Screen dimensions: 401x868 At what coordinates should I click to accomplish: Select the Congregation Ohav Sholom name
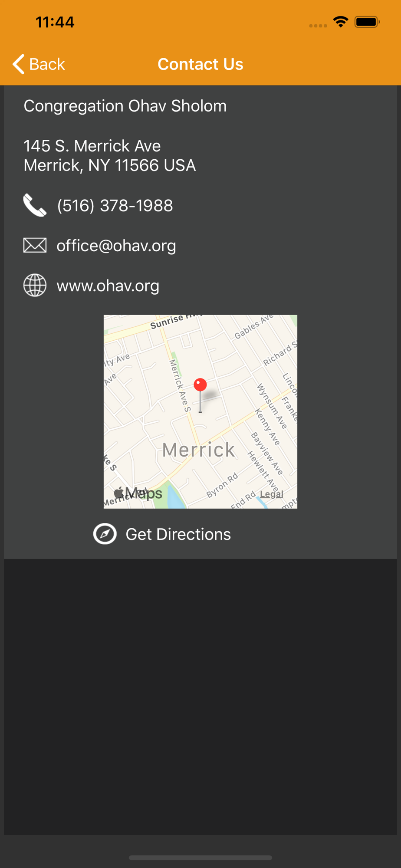pyautogui.click(x=125, y=106)
